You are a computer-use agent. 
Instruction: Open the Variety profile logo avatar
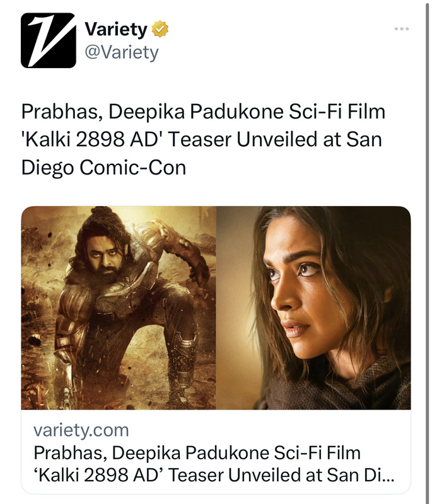pos(49,40)
